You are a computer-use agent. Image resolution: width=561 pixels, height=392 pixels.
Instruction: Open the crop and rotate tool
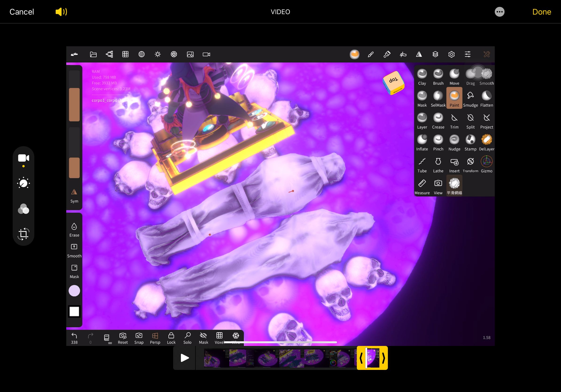coord(23,234)
